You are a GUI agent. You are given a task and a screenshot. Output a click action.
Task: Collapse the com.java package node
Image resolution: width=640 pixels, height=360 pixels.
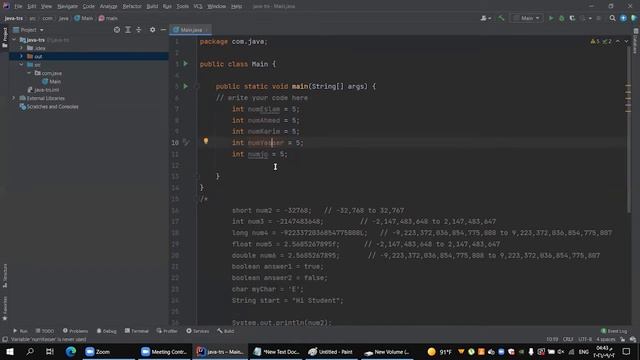[x=29, y=73]
